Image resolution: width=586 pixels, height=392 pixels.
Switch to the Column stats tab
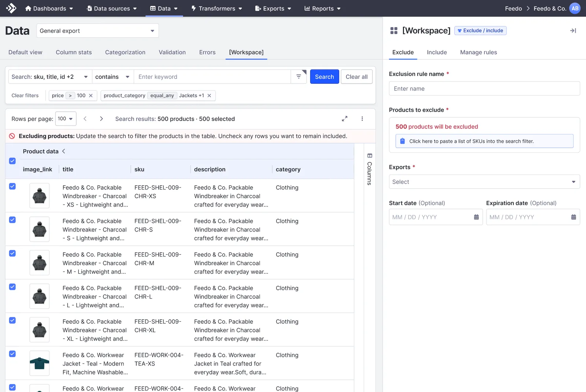tap(74, 52)
